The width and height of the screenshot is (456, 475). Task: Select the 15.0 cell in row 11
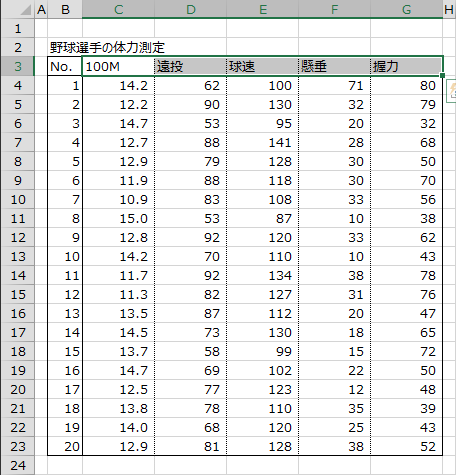(x=118, y=218)
